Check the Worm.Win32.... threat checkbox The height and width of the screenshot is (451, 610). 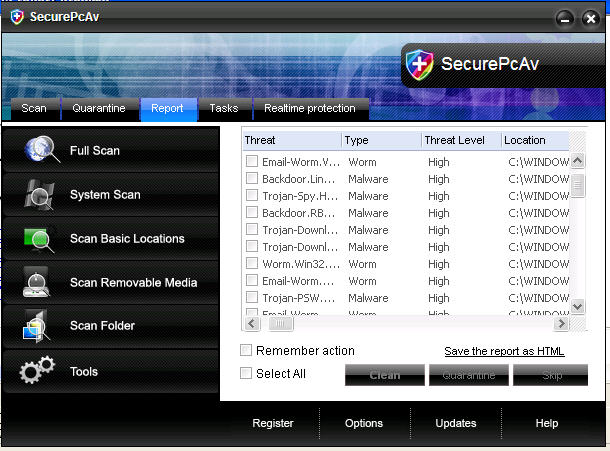[x=252, y=263]
